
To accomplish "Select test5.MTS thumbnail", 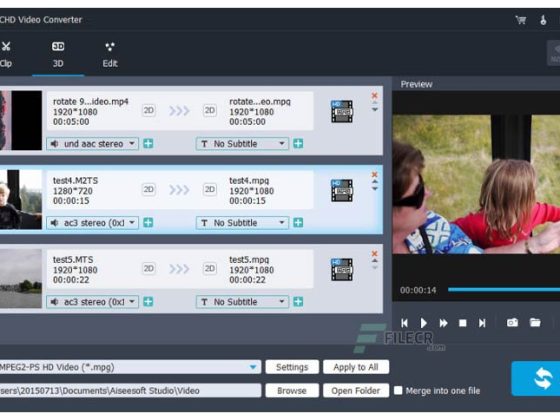I will click(21, 278).
